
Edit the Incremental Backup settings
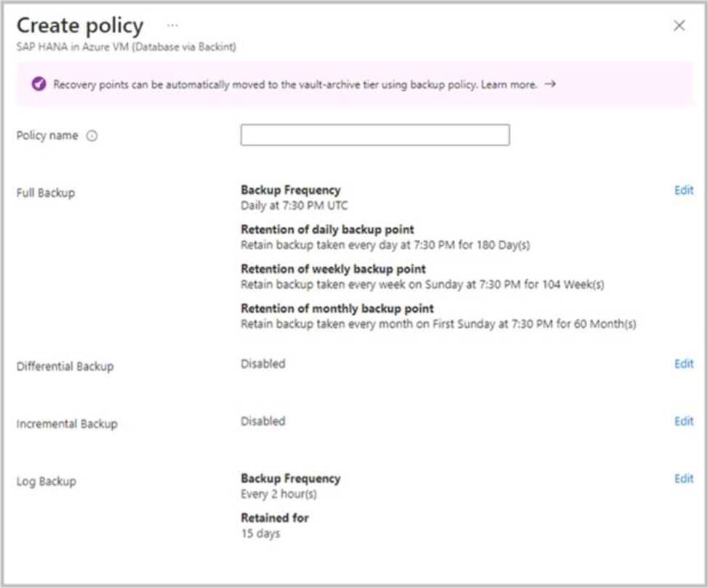pos(683,421)
